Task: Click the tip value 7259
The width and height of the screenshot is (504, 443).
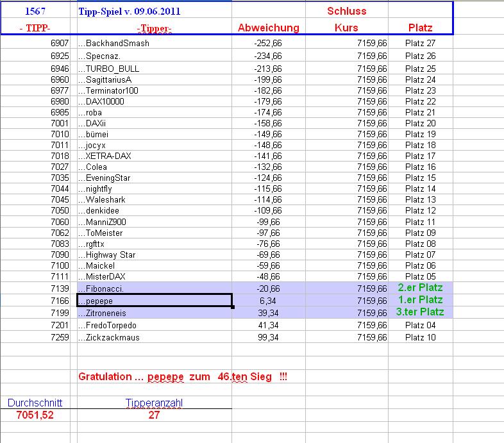Action: [35, 337]
